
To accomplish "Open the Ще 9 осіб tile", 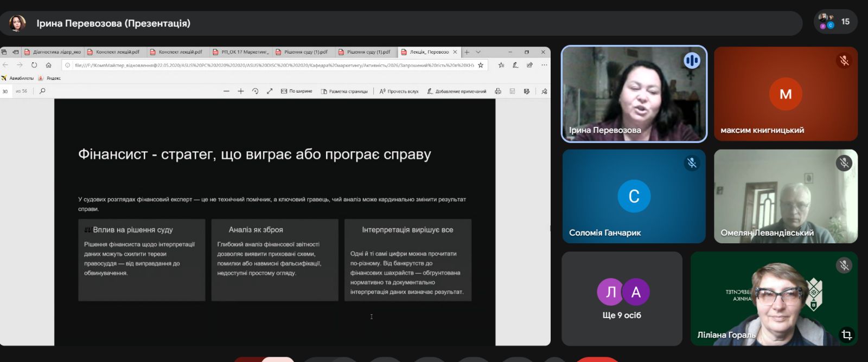I will (x=622, y=299).
